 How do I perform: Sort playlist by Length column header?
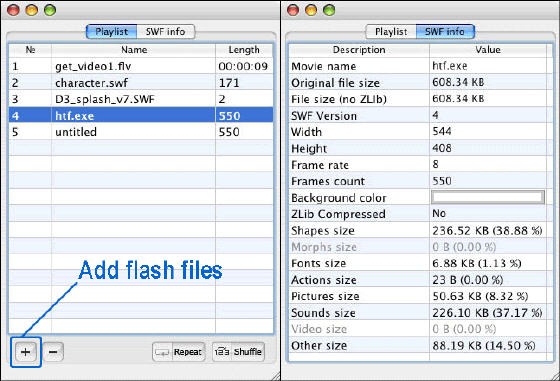pyautogui.click(x=244, y=50)
